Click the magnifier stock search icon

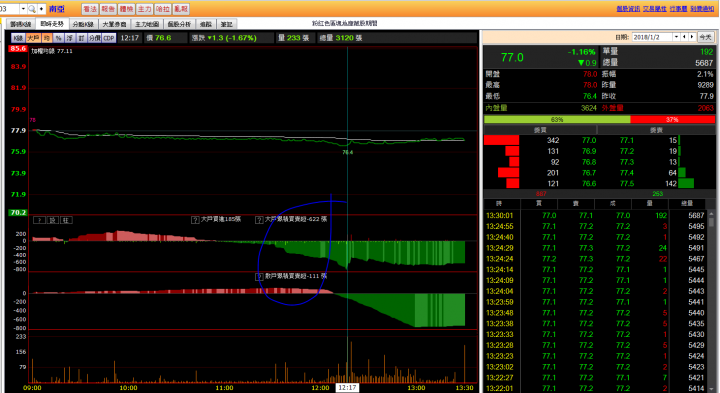[32, 9]
